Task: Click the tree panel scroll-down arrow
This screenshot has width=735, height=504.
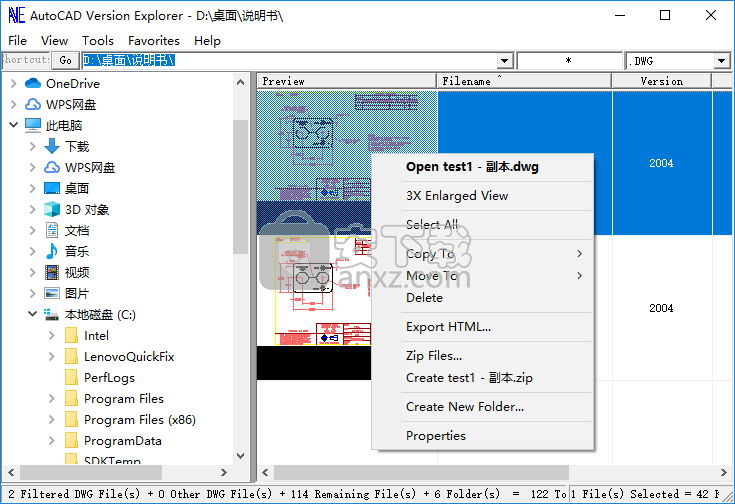Action: (240, 456)
